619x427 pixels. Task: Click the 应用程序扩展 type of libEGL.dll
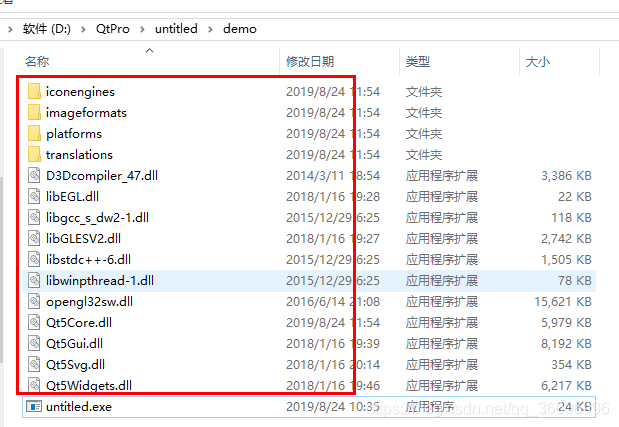[442, 197]
